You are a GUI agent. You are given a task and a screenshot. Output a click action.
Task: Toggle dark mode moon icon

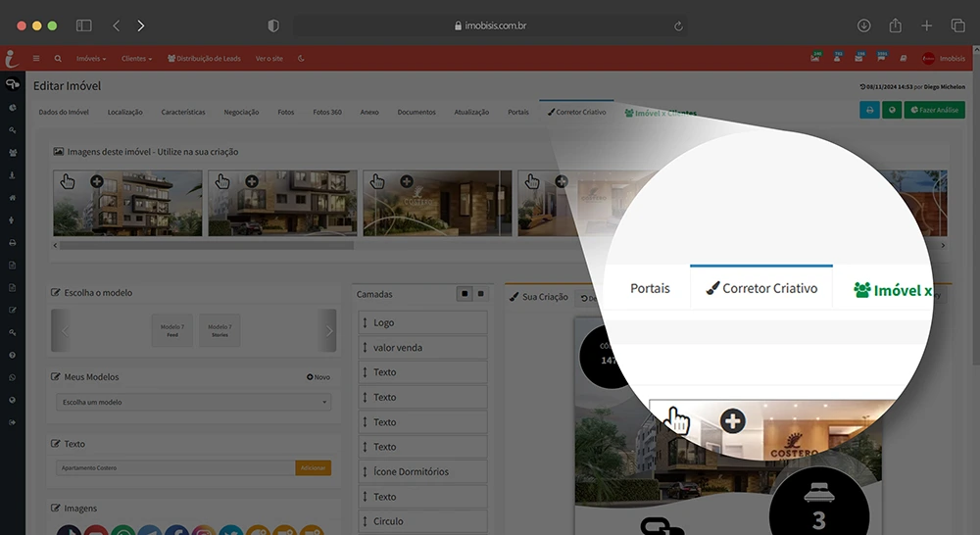(x=301, y=58)
